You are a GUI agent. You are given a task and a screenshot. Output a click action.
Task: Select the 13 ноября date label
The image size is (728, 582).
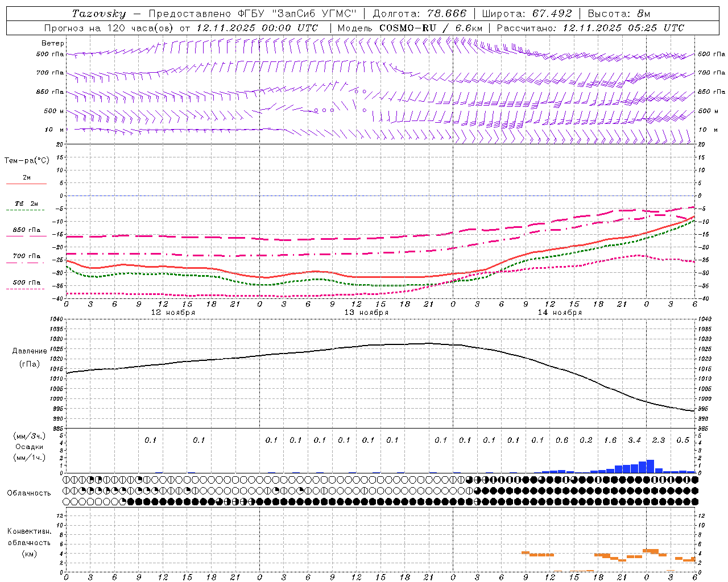tap(366, 313)
